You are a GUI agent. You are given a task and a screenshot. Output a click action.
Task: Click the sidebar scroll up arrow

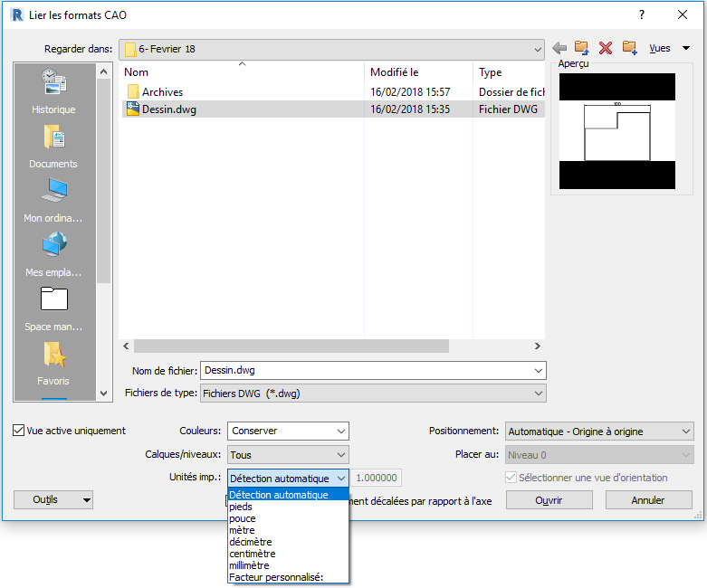pos(104,72)
